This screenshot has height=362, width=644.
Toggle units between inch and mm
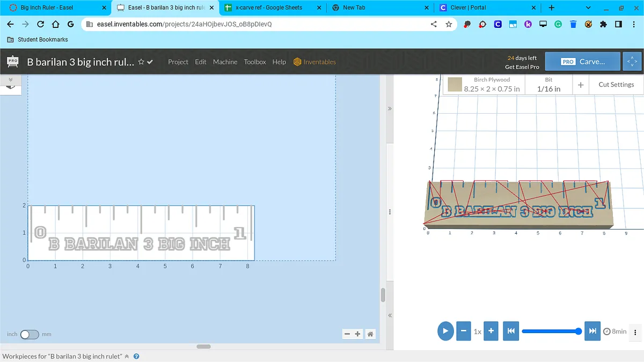pyautogui.click(x=30, y=334)
